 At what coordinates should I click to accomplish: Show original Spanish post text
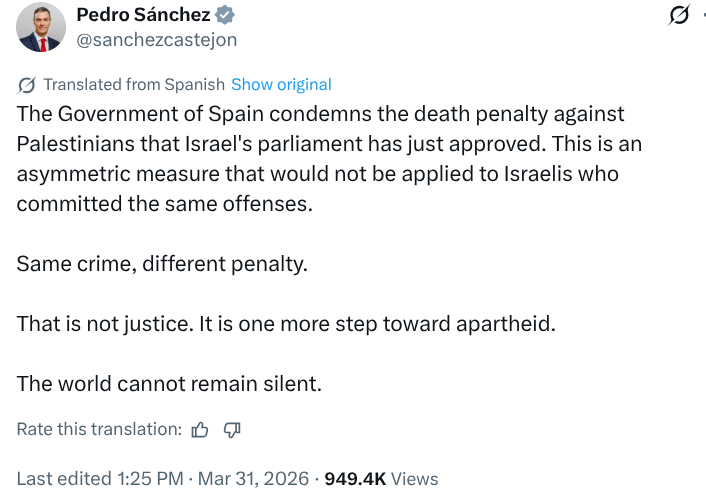point(281,85)
